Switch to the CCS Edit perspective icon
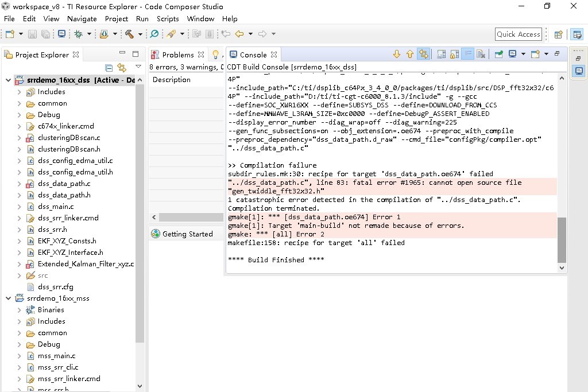 [x=578, y=34]
